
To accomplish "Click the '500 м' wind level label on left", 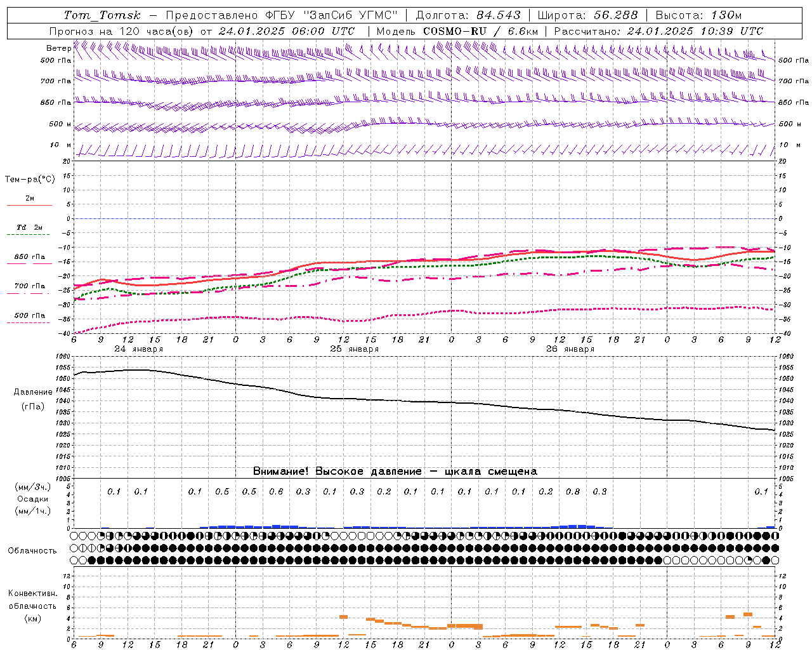I will (60, 124).
